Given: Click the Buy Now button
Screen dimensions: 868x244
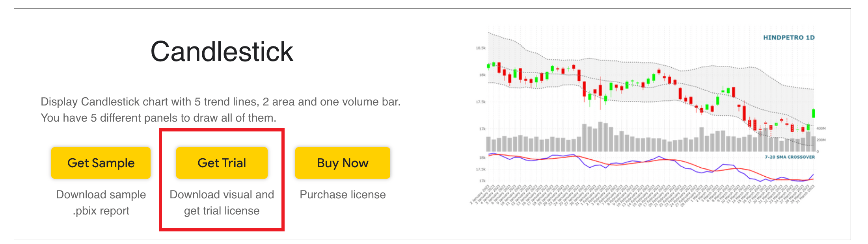Looking at the screenshot, I should click(342, 163).
